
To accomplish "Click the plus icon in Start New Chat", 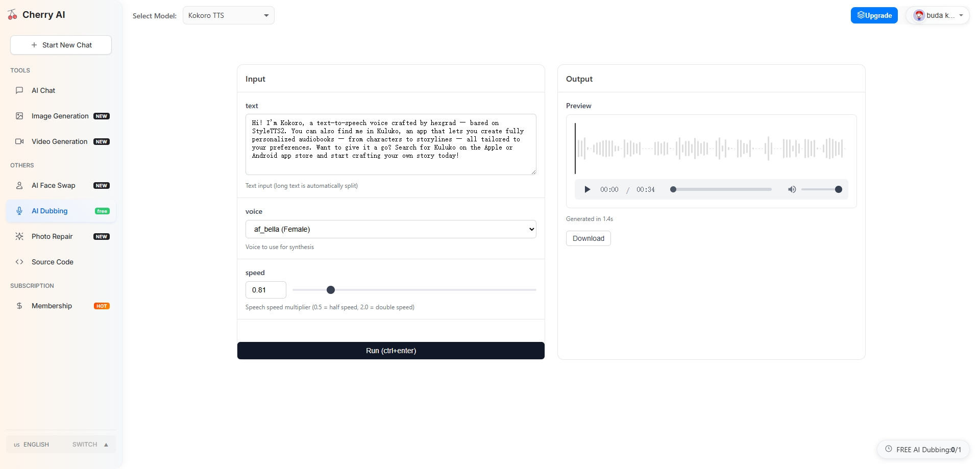I will (x=34, y=45).
